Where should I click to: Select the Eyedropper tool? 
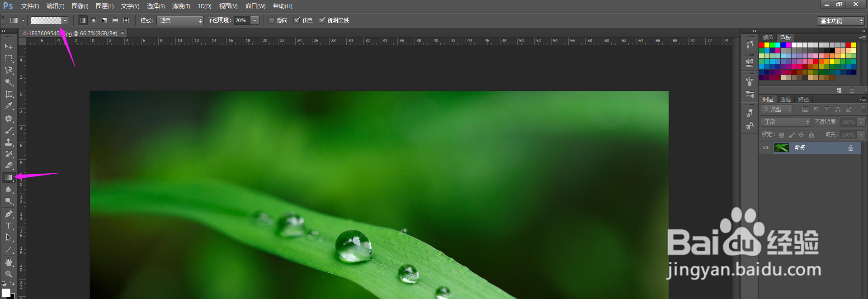point(9,105)
